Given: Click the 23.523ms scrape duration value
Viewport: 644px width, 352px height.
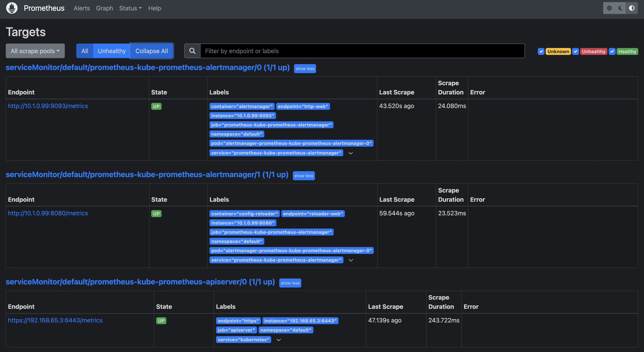Looking at the screenshot, I should [x=452, y=213].
